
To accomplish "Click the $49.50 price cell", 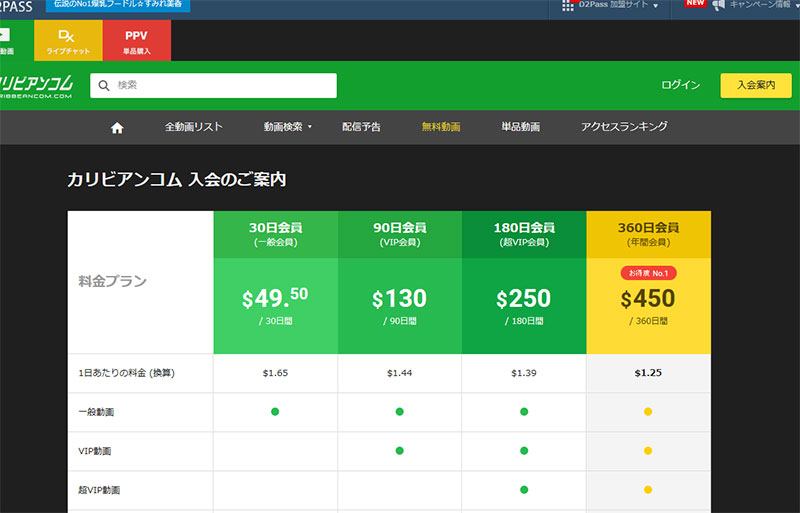I will pos(276,305).
